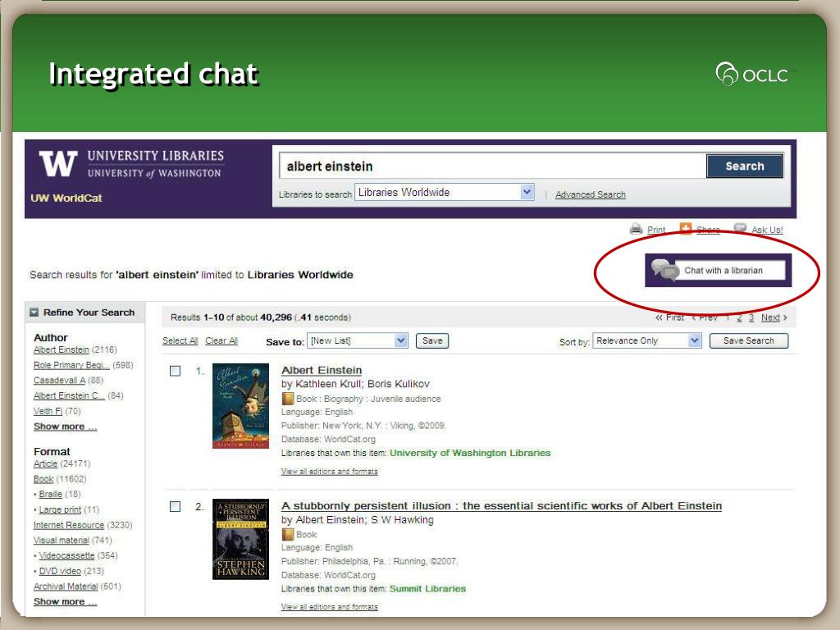Check the box for result 1 Albert Einstein
The width and height of the screenshot is (840, 630).
tap(176, 371)
